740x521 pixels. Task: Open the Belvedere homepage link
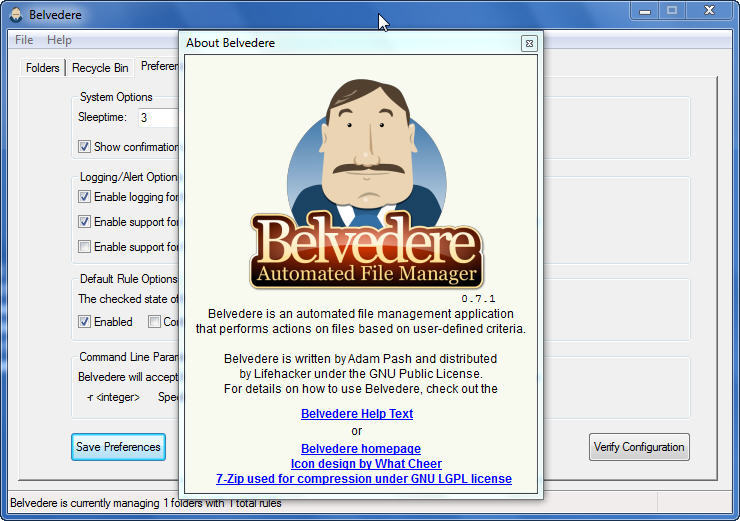click(361, 448)
